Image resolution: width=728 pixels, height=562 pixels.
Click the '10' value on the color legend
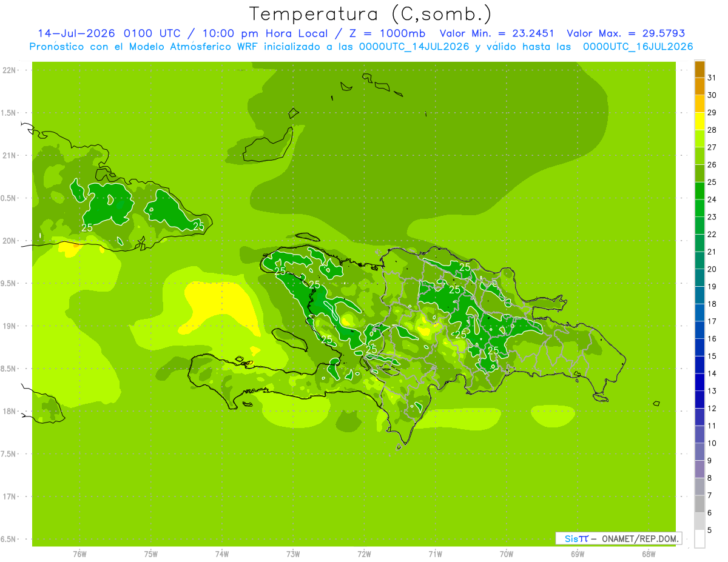[712, 443]
